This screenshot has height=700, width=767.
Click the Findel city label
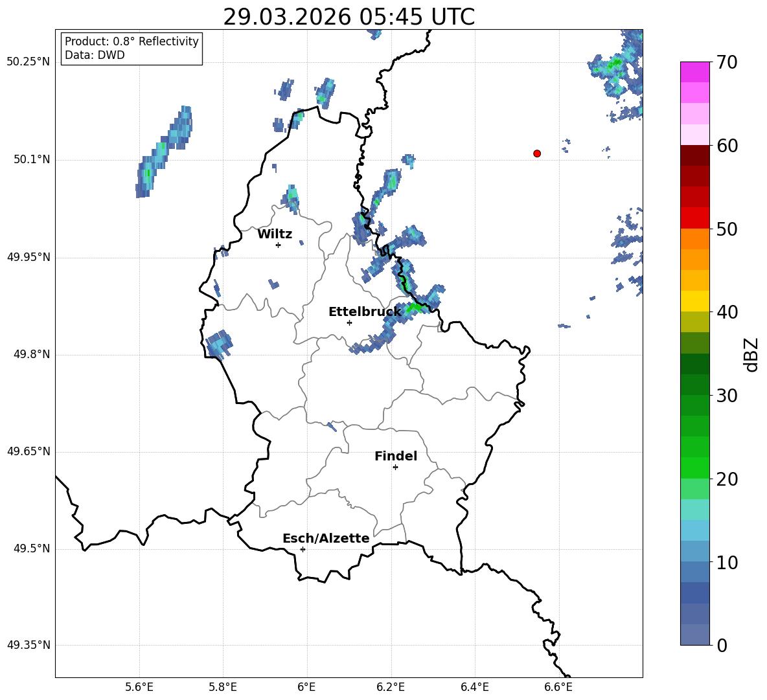[x=396, y=456]
